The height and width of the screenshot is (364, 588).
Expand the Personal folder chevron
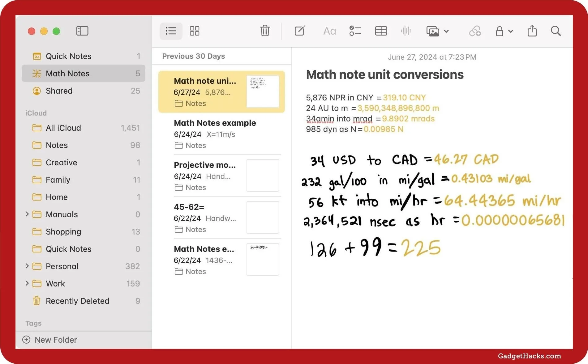point(27,266)
